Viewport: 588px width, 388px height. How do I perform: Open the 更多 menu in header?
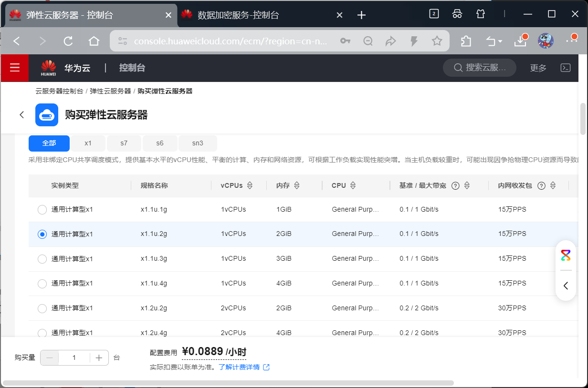538,68
